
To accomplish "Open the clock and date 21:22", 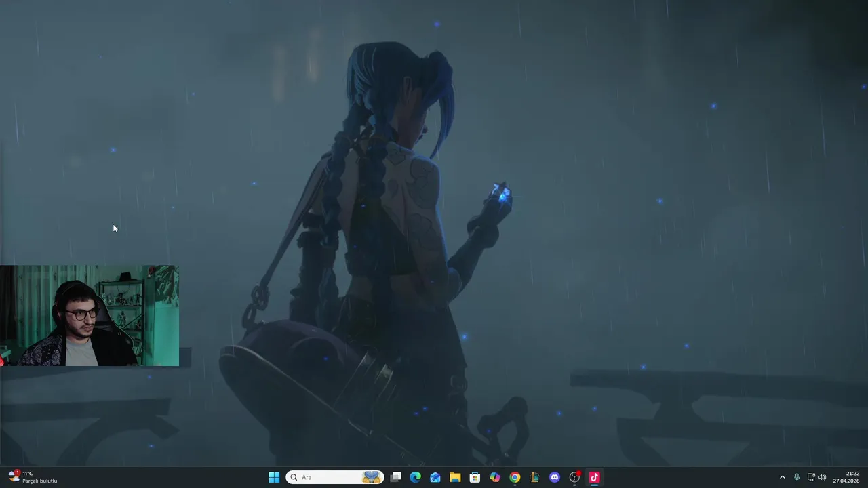I will click(846, 477).
